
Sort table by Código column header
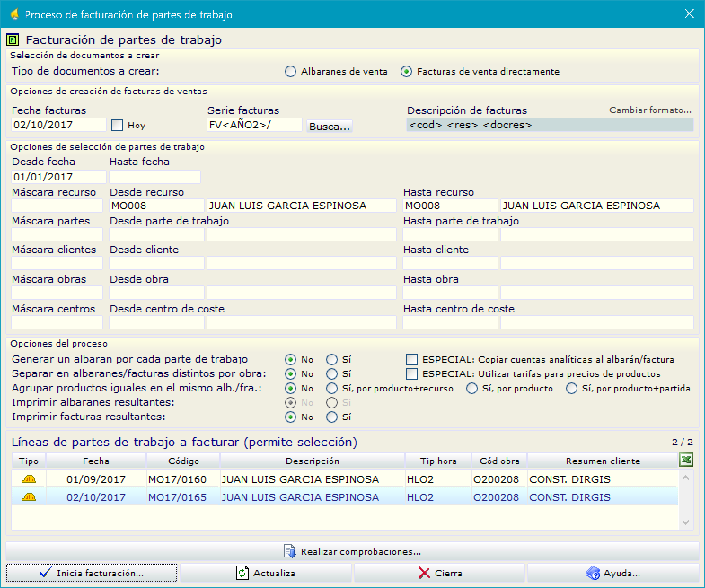pos(183,461)
